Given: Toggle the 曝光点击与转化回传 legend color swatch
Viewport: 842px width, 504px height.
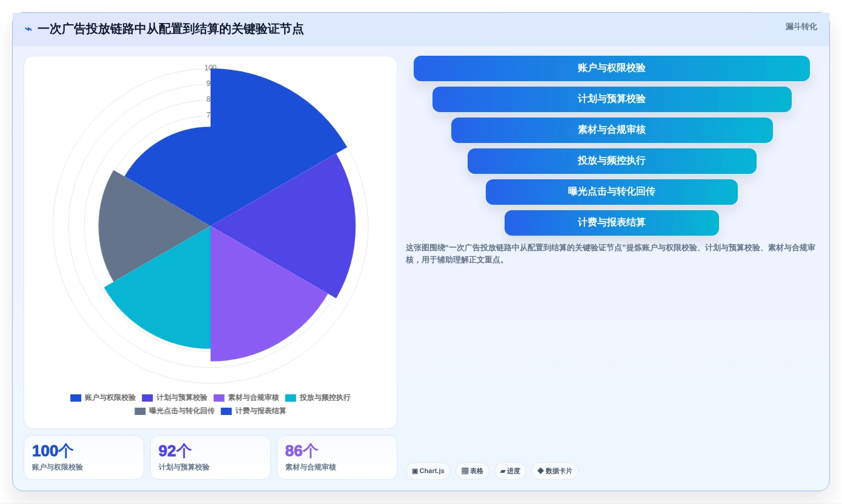Looking at the screenshot, I should click(140, 411).
